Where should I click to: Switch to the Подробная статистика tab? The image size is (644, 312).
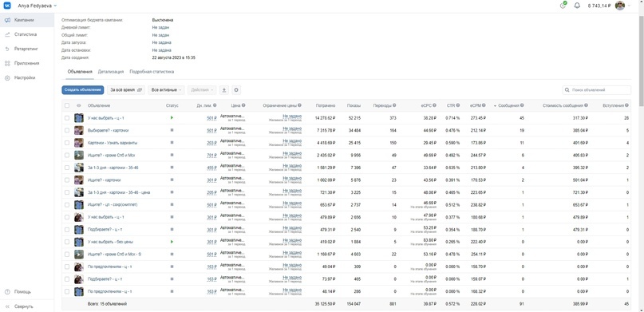(152, 72)
